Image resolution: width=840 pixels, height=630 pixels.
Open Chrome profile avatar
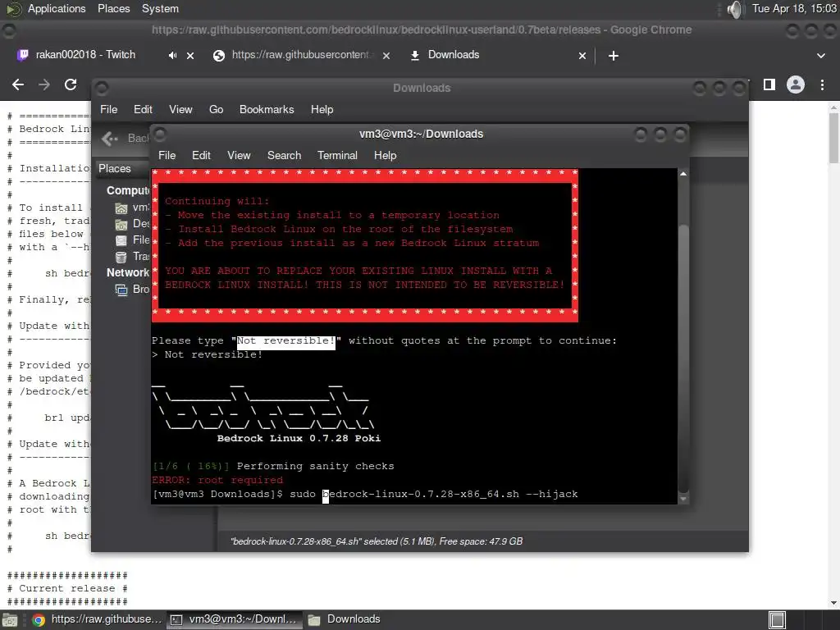796,84
